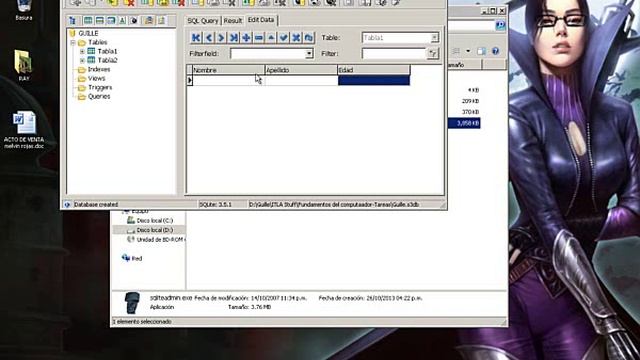This screenshot has height=360, width=640.
Task: Click the empty cell under Nombre
Action: (x=229, y=80)
